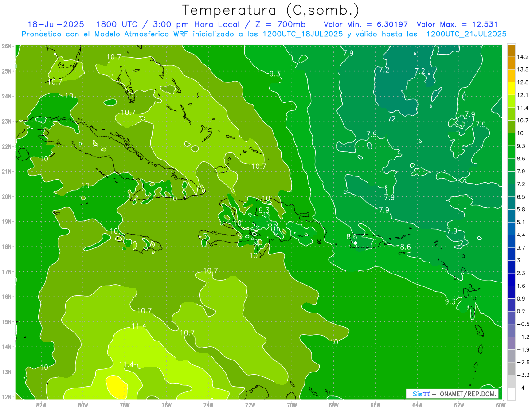Click the 80W longitude axis label
Viewport: 532px width, 411px height.
[x=83, y=405]
